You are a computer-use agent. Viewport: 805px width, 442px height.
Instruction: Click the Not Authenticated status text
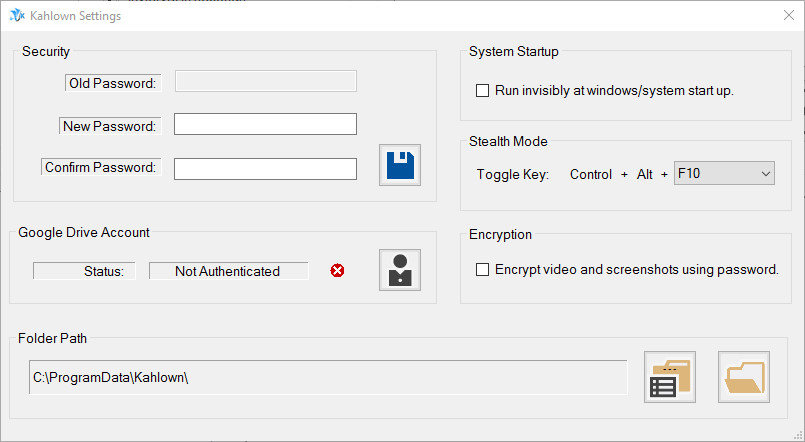tap(227, 271)
